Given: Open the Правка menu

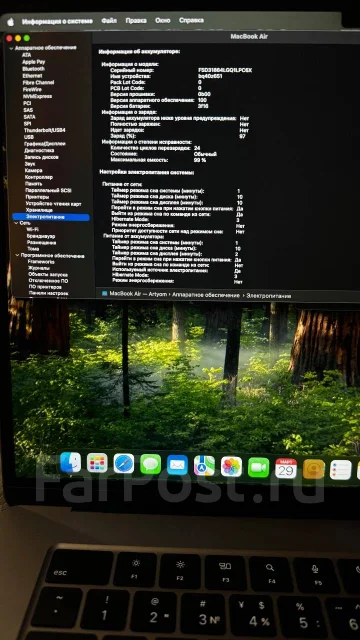Looking at the screenshot, I should point(136,20).
